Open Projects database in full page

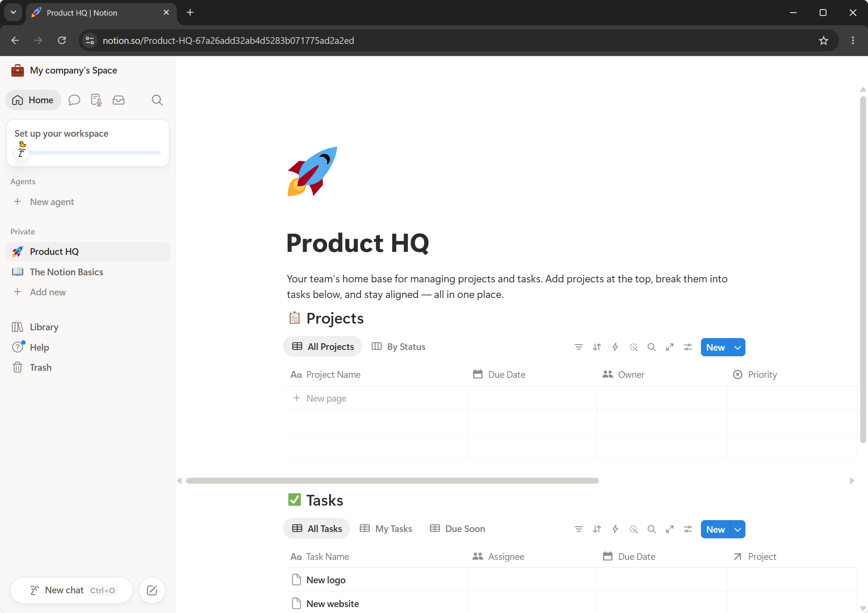(669, 347)
